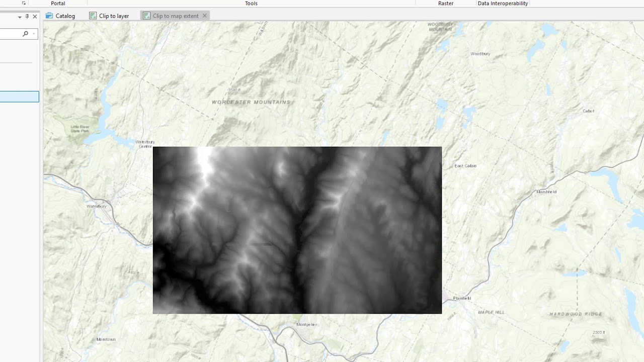644x362 pixels.
Task: Click the clipped grayscale elevation raster
Action: point(297,230)
